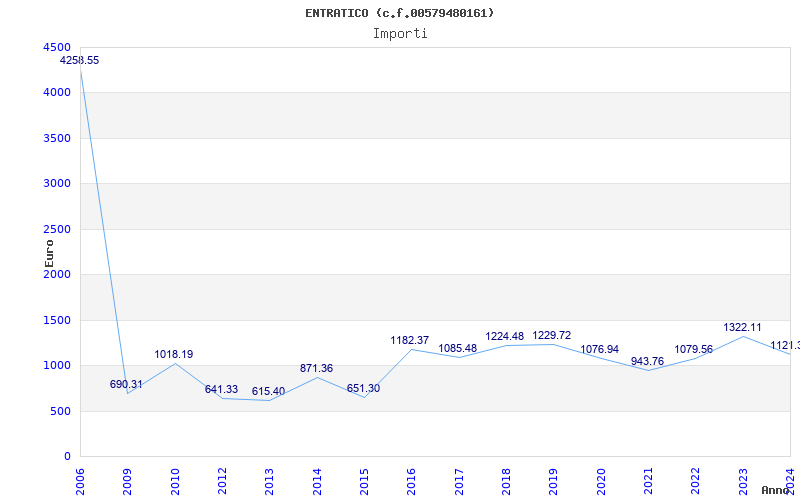Click the Euro y-axis title
This screenshot has height=500, width=800.
(49, 254)
